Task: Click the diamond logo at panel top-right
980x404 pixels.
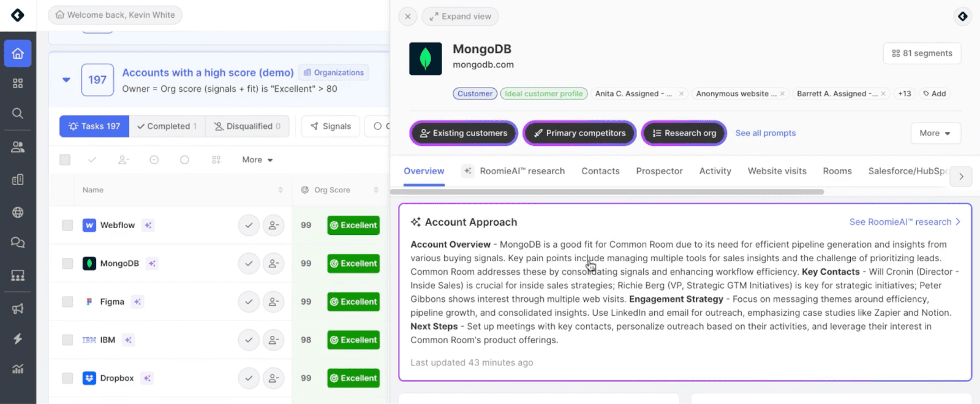Action: pyautogui.click(x=963, y=17)
